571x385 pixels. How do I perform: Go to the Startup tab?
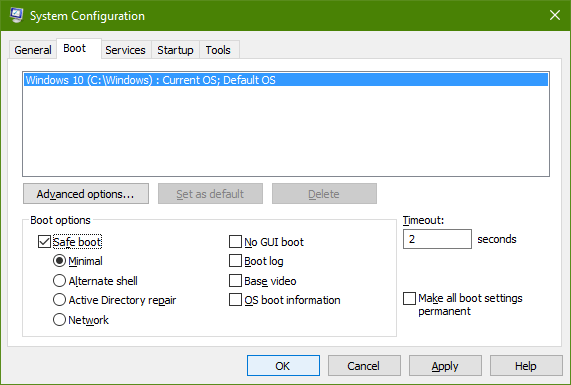tap(175, 50)
